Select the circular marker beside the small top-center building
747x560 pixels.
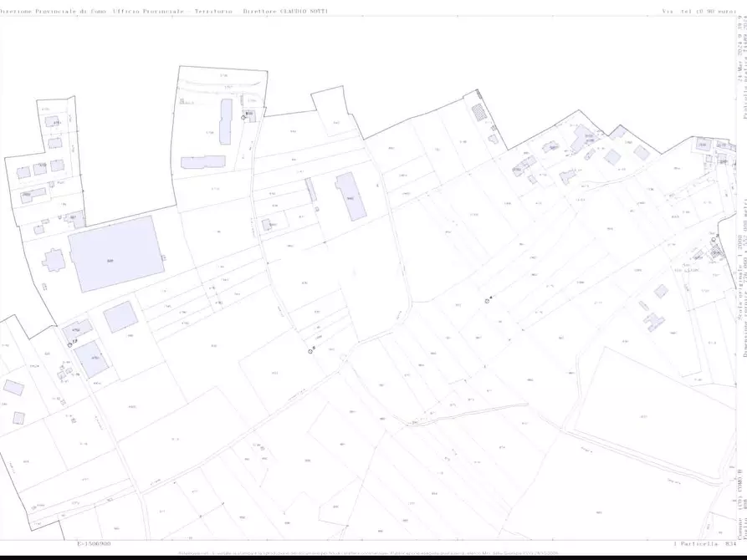(244, 118)
